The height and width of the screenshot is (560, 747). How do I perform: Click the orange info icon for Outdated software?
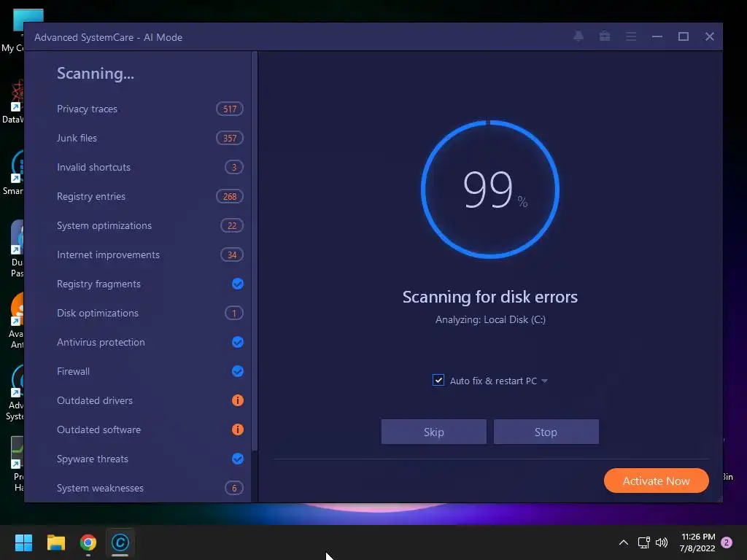237,429
